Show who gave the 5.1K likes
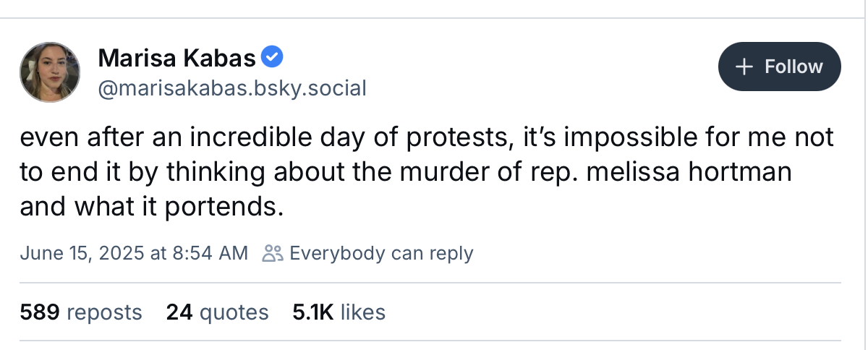The image size is (868, 350). pyautogui.click(x=339, y=312)
